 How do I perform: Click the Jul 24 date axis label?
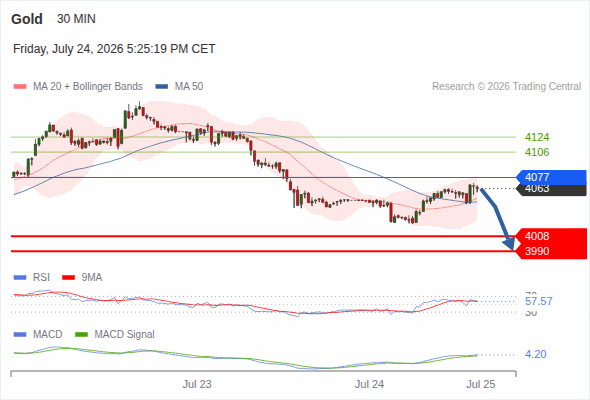coord(369,384)
